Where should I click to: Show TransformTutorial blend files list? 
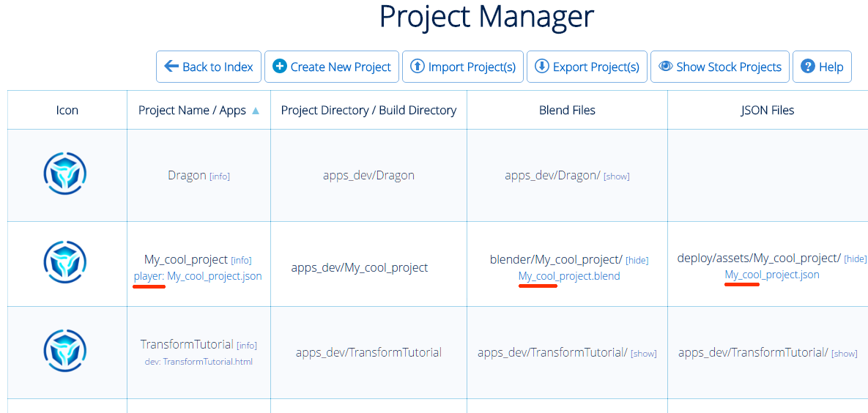point(643,354)
